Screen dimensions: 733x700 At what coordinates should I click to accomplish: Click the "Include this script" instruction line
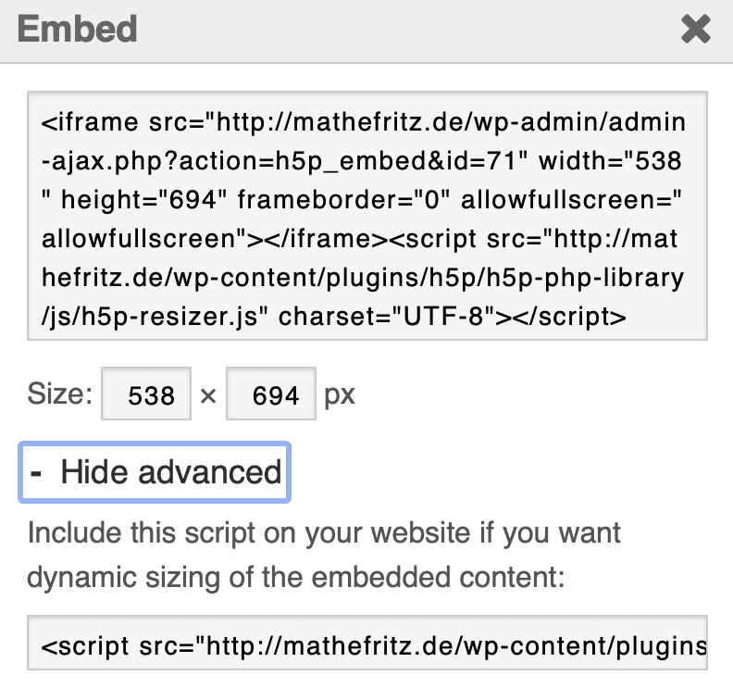coord(324,533)
